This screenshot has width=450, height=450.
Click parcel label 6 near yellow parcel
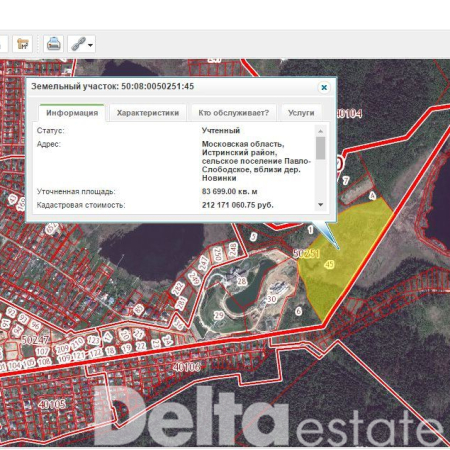tap(299, 311)
